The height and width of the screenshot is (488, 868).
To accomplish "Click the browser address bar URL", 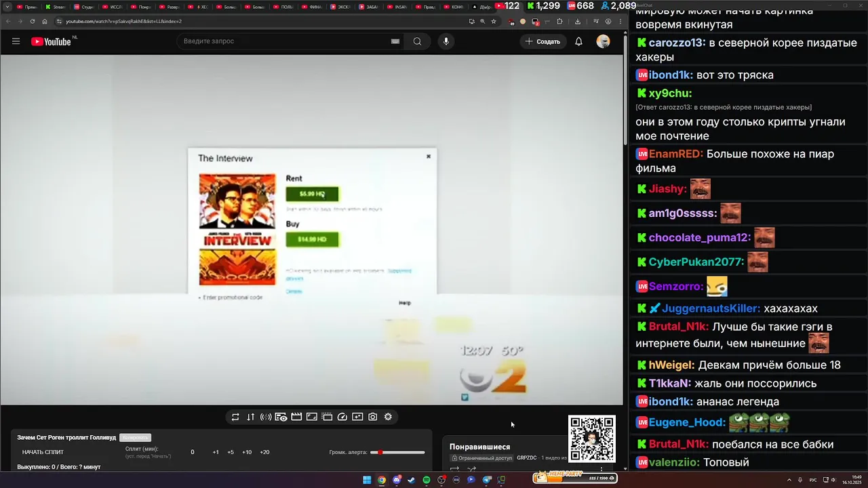I will click(x=123, y=21).
